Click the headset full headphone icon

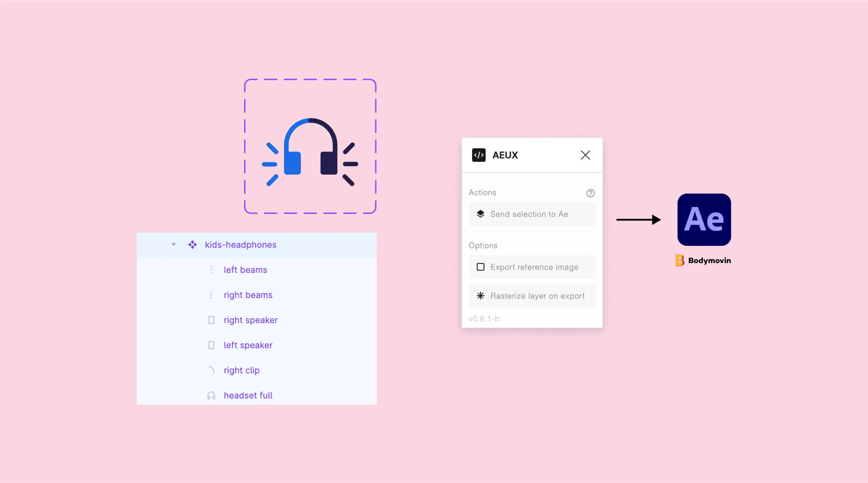point(211,395)
